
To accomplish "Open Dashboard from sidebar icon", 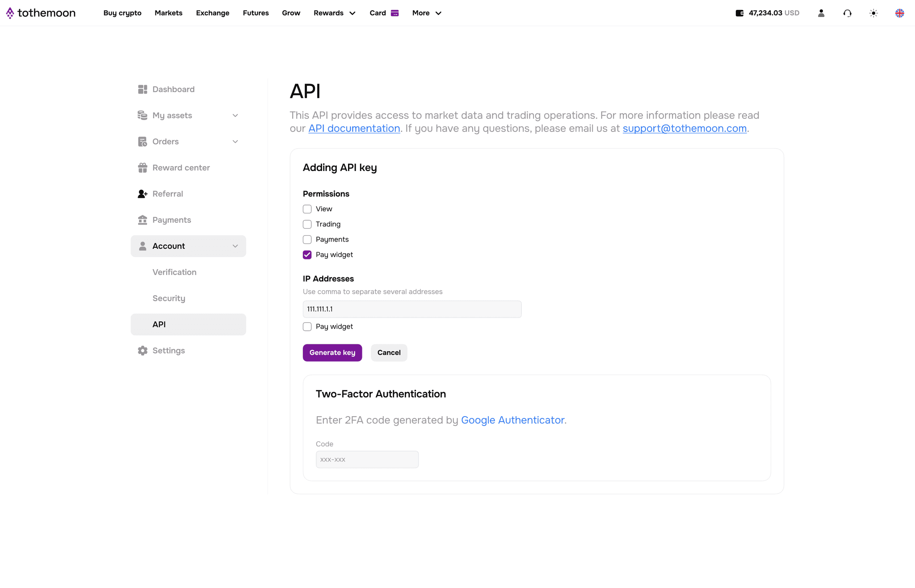I will 143,89.
